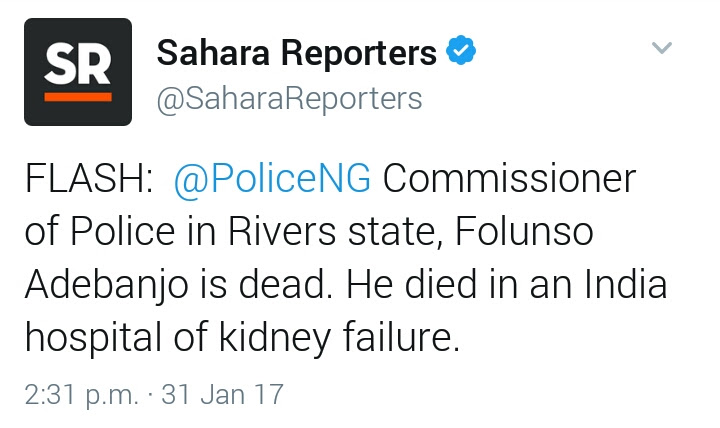Image resolution: width=720 pixels, height=428 pixels.
Task: Expand the tweet options chevron menu
Action: (662, 47)
